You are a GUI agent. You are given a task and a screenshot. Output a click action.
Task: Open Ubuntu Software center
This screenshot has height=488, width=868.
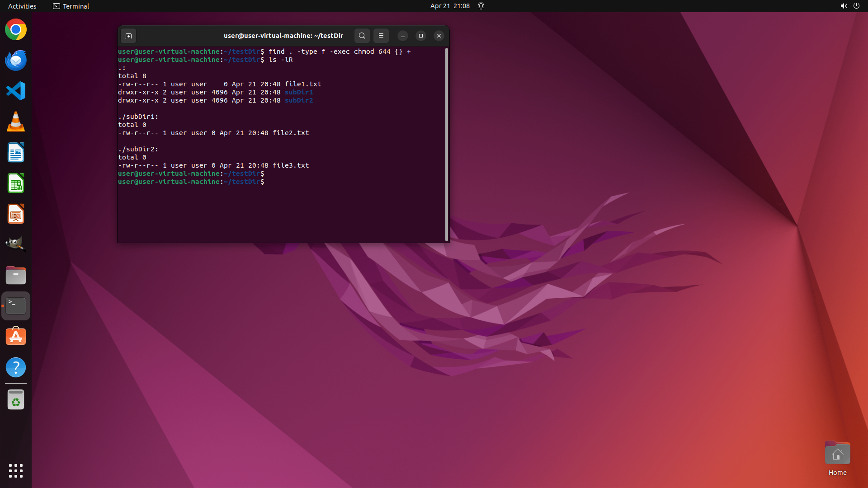pos(16,337)
